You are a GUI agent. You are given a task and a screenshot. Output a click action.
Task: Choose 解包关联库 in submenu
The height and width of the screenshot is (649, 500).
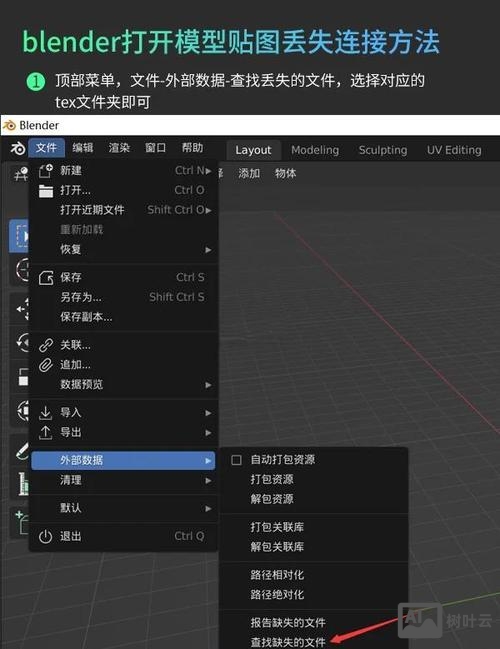click(314, 547)
